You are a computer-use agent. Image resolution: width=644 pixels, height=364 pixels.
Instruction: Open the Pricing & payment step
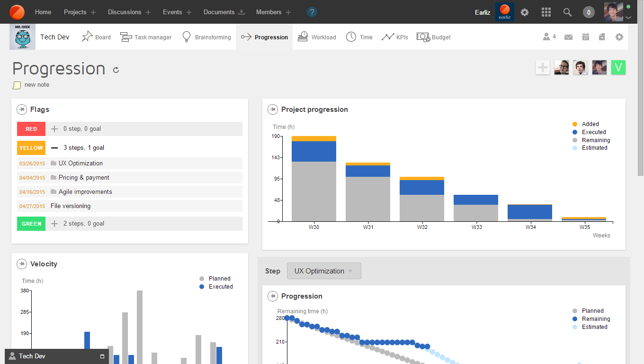(x=84, y=178)
